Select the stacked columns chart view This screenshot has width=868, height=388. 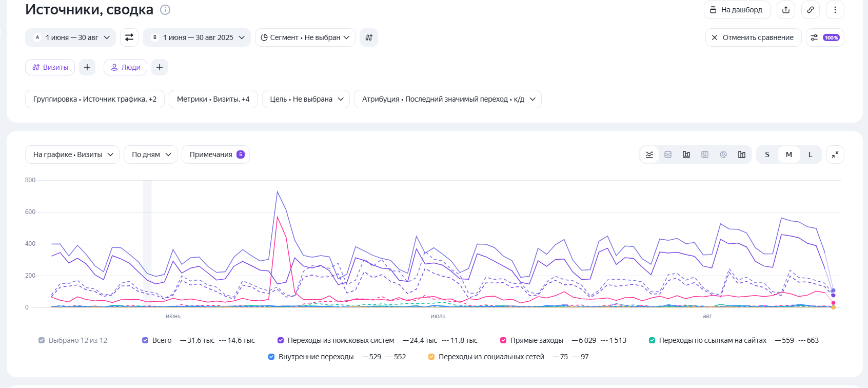[x=705, y=154]
